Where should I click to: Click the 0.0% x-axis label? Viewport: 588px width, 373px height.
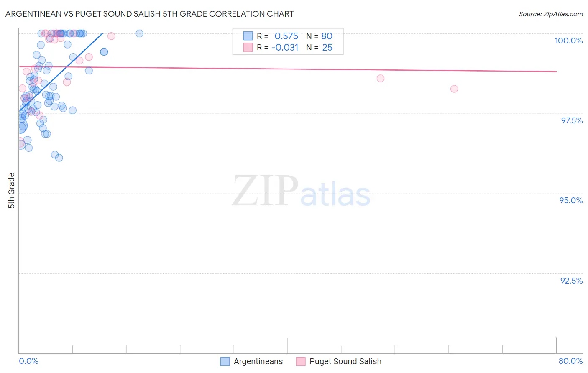(x=29, y=361)
